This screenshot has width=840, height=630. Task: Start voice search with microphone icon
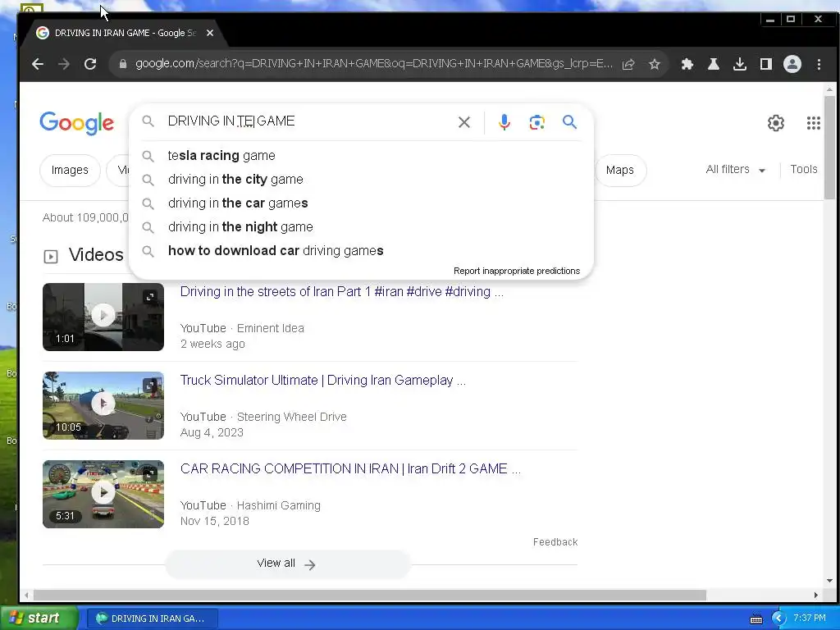click(504, 122)
